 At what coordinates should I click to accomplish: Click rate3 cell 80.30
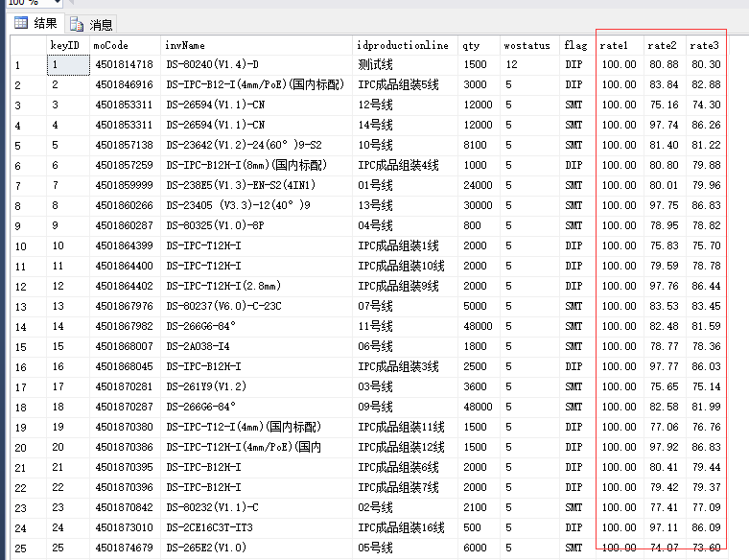point(707,64)
